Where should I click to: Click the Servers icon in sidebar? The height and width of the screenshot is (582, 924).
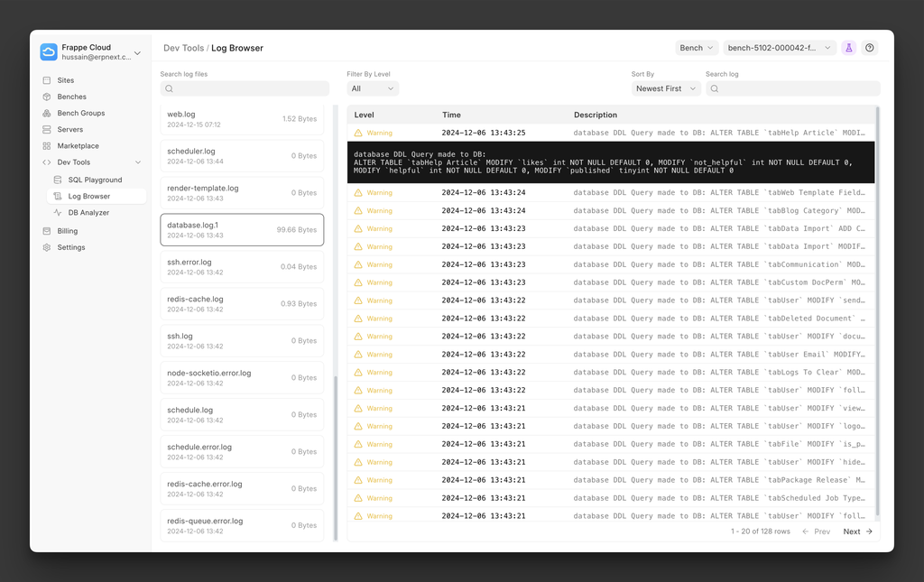tap(47, 129)
